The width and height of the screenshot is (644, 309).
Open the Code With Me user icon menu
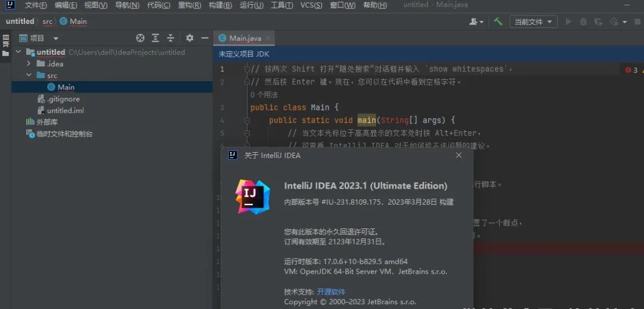[476, 22]
